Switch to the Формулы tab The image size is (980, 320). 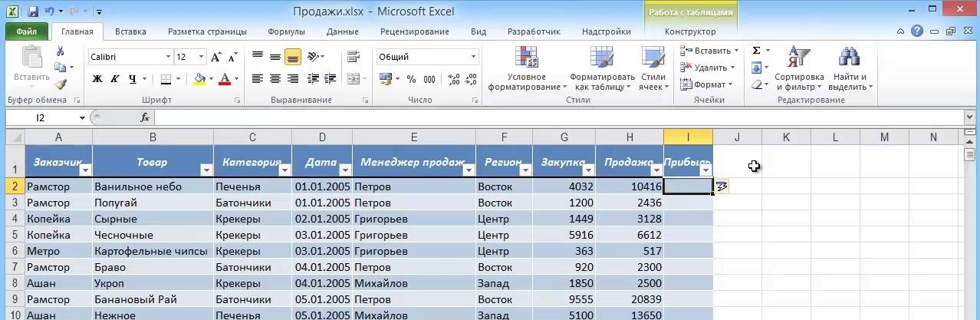coord(286,31)
